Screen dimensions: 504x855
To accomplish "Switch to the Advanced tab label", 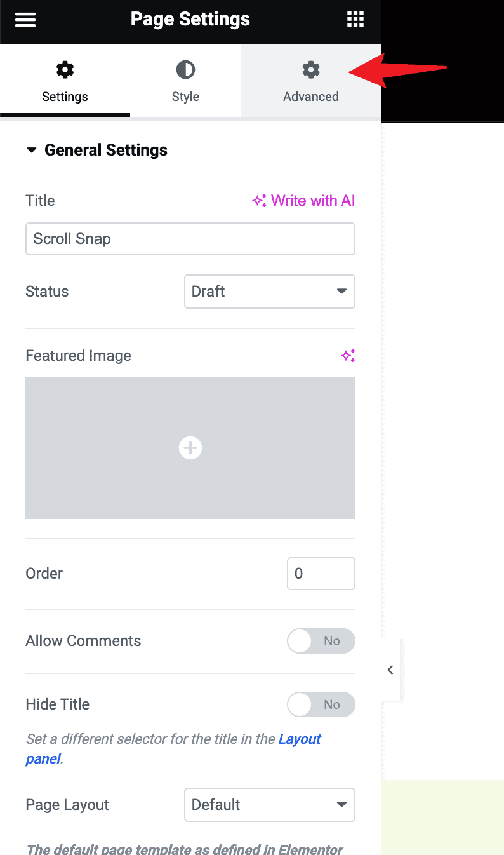I will pyautogui.click(x=311, y=97).
